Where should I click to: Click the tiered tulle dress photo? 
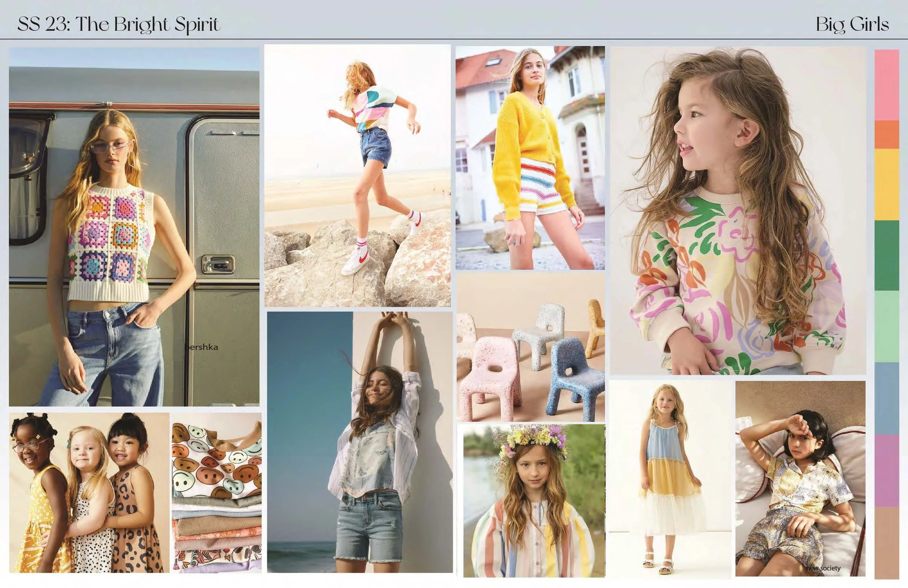point(670,478)
